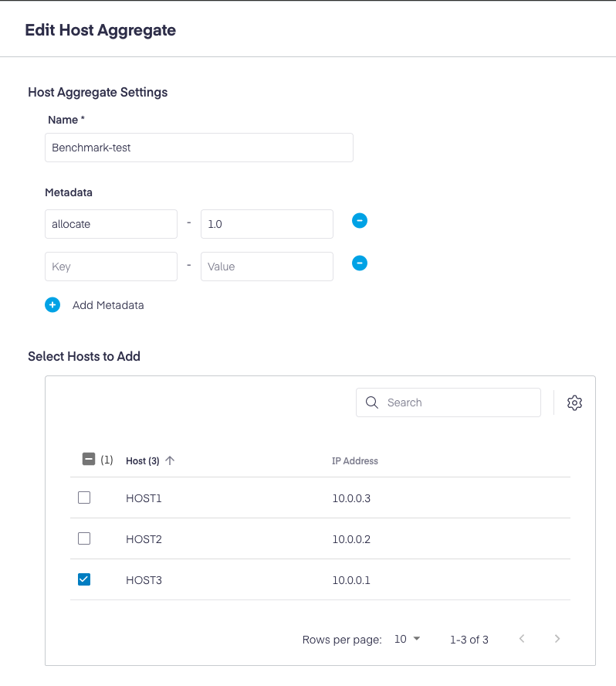The width and height of the screenshot is (616, 686).
Task: Click the magnifier icon in Search box
Action: point(371,402)
